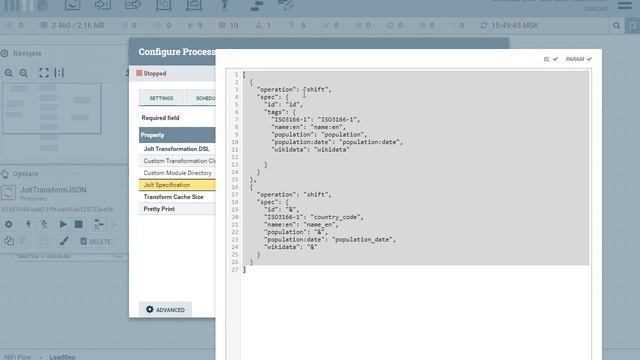This screenshot has height=360, width=640.
Task: Click the log out link
Action: (596, 9)
